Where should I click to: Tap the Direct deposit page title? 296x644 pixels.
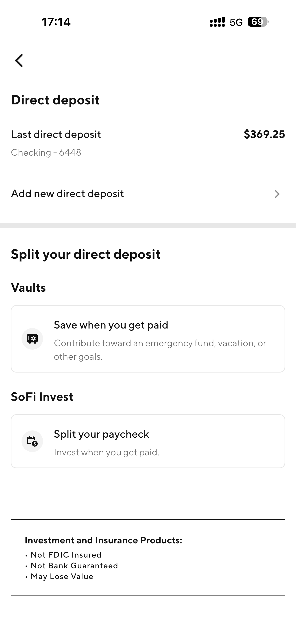(x=55, y=100)
